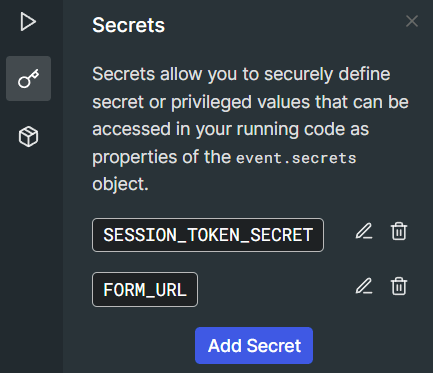
Task: Edit the FORM_URL secret with pencil icon
Action: (364, 286)
